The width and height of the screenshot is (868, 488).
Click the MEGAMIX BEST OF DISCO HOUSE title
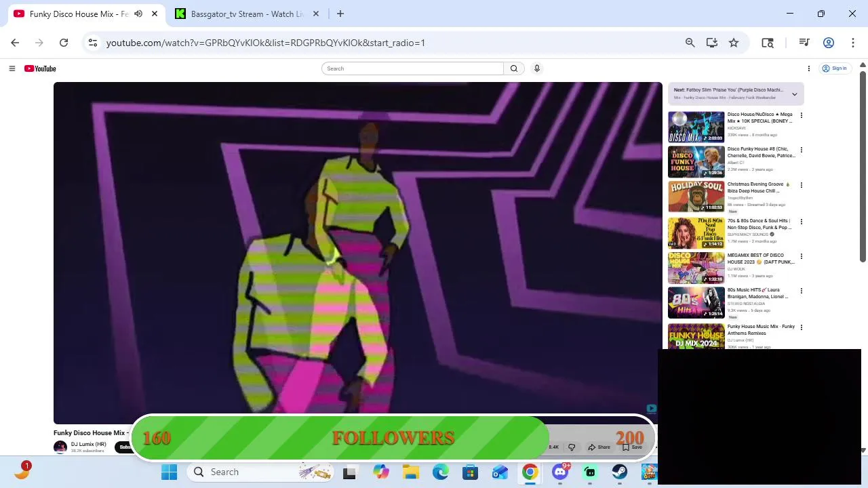(x=761, y=259)
